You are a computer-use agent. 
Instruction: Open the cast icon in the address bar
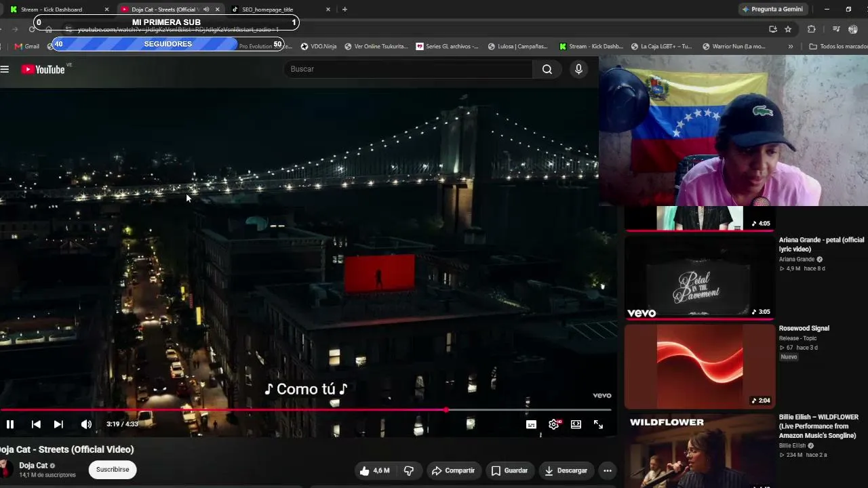[773, 29]
